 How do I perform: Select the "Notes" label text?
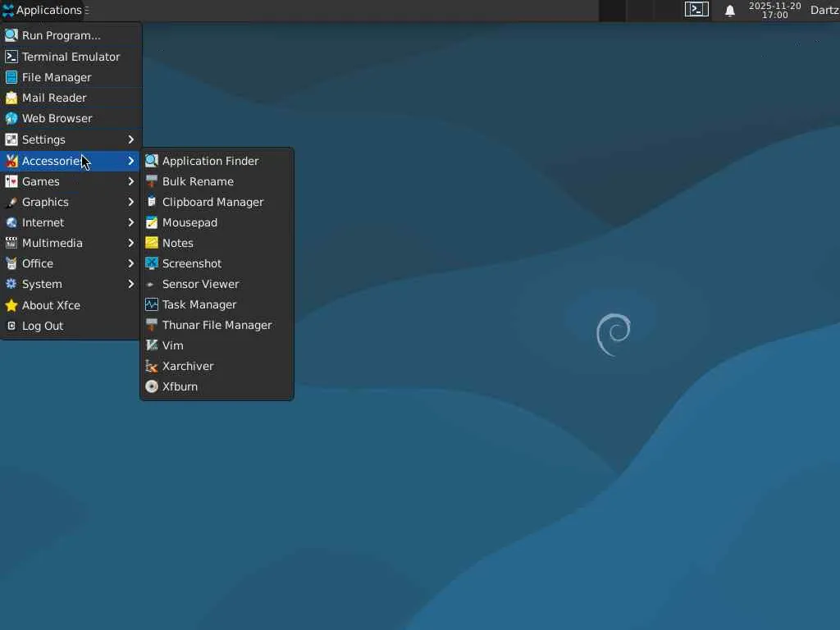pyautogui.click(x=178, y=243)
